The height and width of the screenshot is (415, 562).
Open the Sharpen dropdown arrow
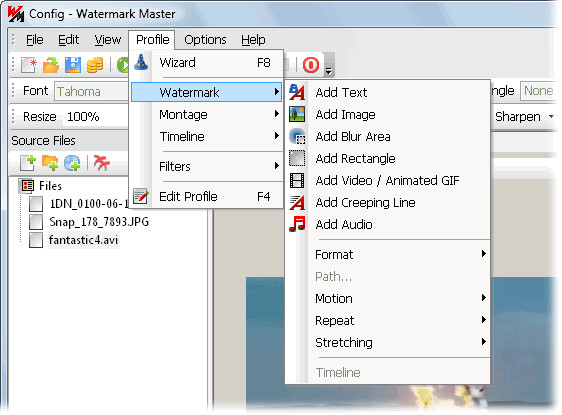pyautogui.click(x=551, y=116)
